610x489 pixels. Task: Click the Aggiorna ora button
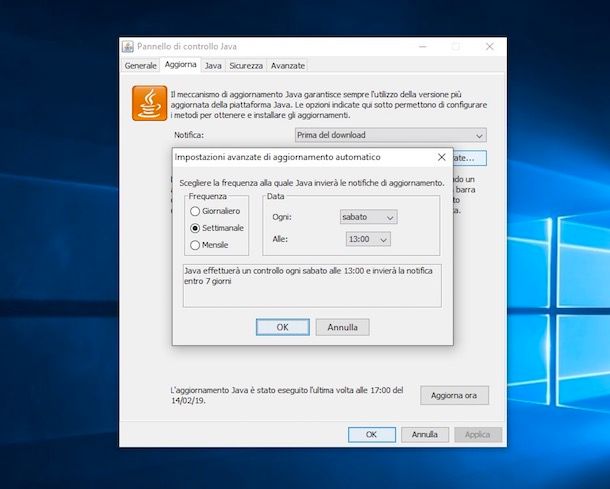click(x=454, y=395)
